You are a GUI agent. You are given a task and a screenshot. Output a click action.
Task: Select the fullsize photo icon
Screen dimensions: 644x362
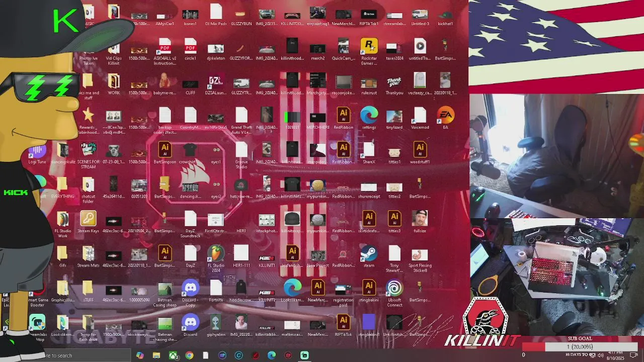pyautogui.click(x=420, y=219)
